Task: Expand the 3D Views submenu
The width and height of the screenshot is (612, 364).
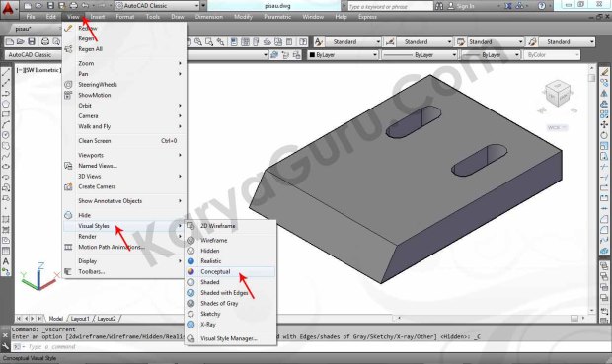Action: coord(124,176)
